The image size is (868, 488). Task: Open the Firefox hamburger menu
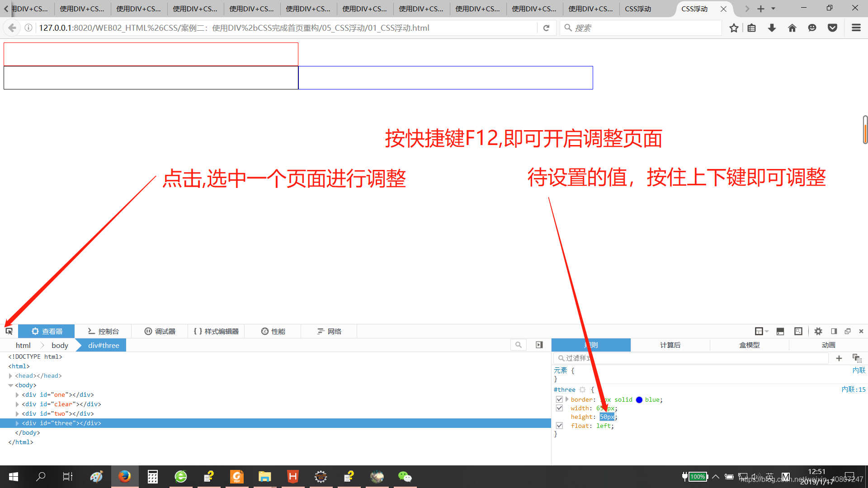pyautogui.click(x=856, y=28)
